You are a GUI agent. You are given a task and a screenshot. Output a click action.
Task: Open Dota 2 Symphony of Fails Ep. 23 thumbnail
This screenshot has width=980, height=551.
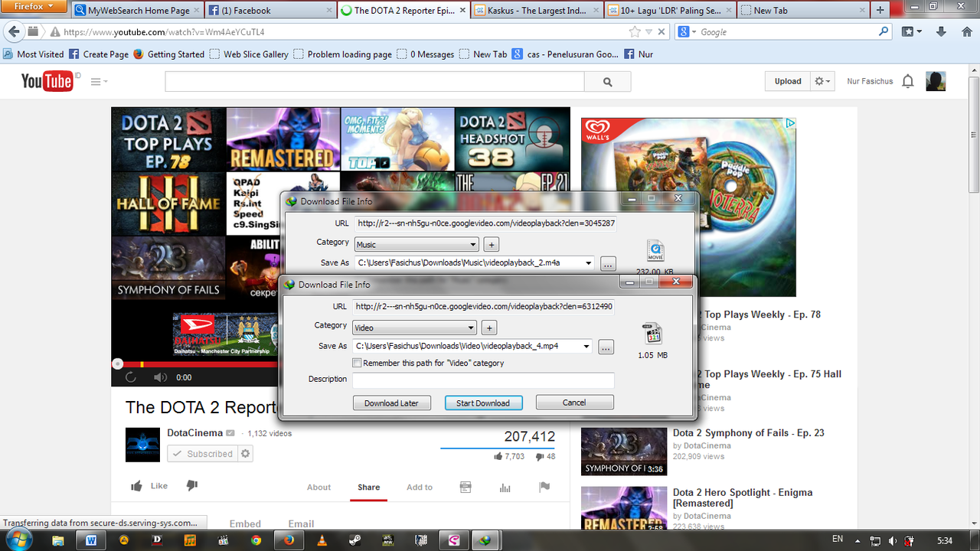pyautogui.click(x=624, y=452)
